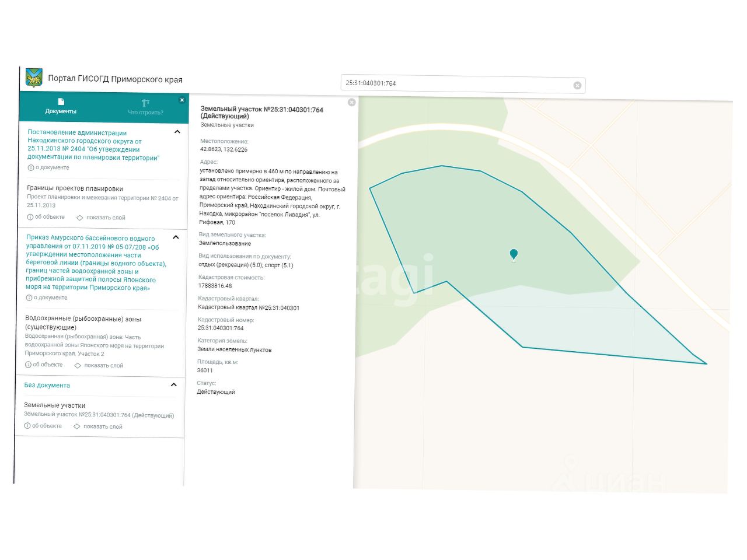Click cadastral value 17883816.48
The height and width of the screenshot is (560, 747).
click(215, 286)
